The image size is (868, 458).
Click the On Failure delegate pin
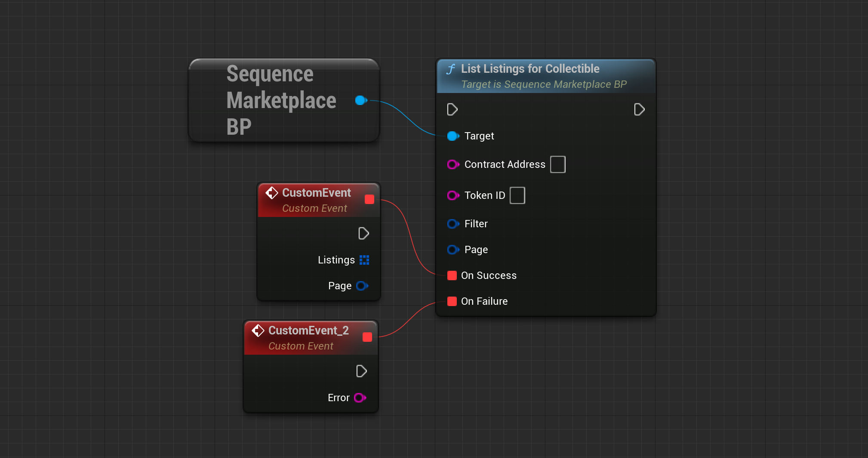point(452,301)
